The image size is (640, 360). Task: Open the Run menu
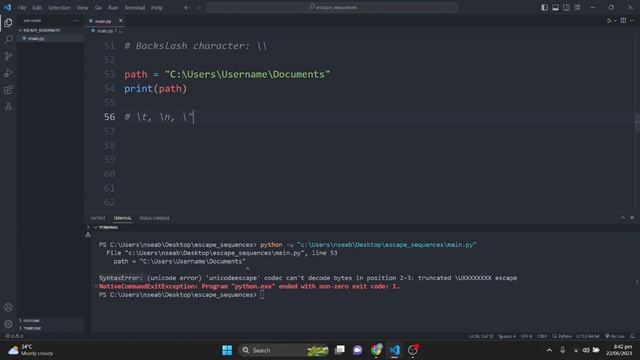click(x=113, y=8)
